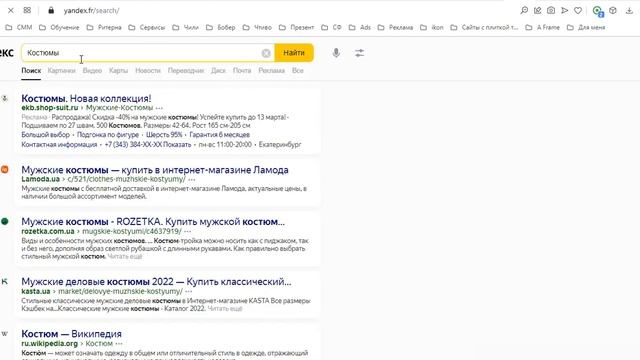Open the Мужские деловые костюмы 2022 result
The height and width of the screenshot is (360, 640).
(x=156, y=282)
